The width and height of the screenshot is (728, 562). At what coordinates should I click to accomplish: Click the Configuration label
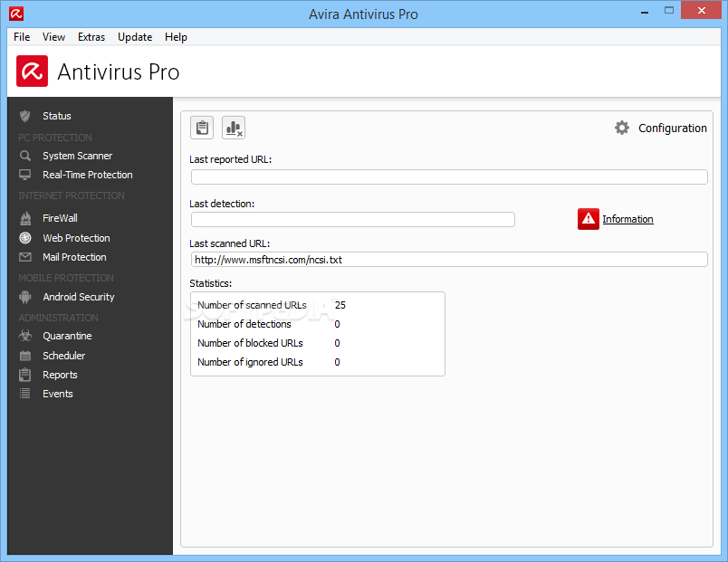pyautogui.click(x=672, y=129)
